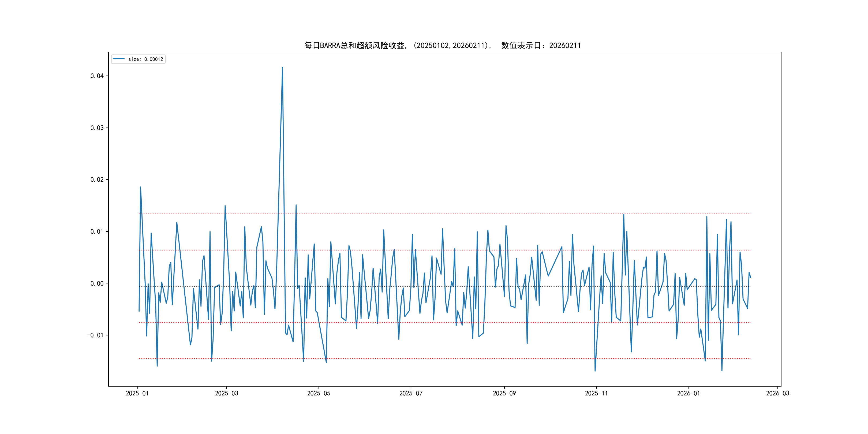The width and height of the screenshot is (868, 434).
Task: Click the 2025-03 x-axis date label
Action: pyautogui.click(x=226, y=394)
